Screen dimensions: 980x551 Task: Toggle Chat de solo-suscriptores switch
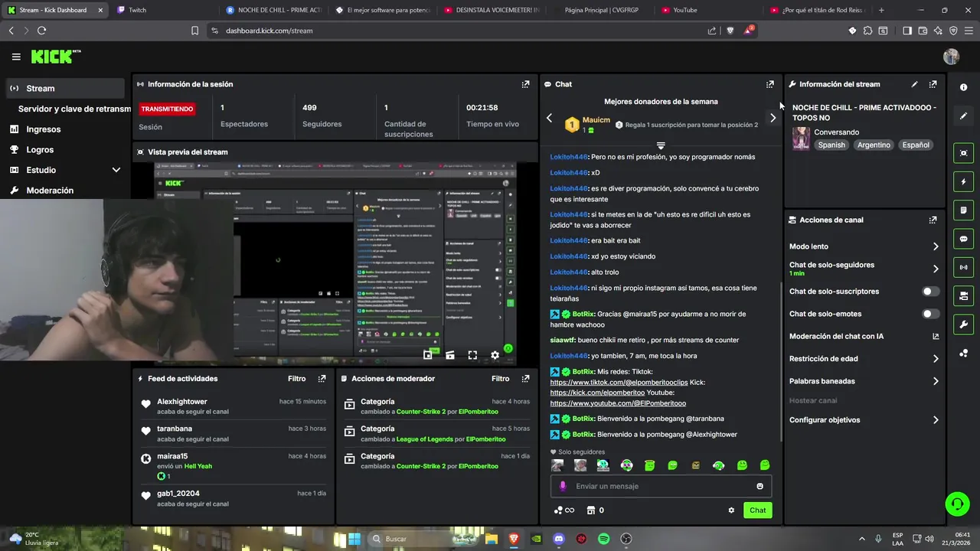931,292
